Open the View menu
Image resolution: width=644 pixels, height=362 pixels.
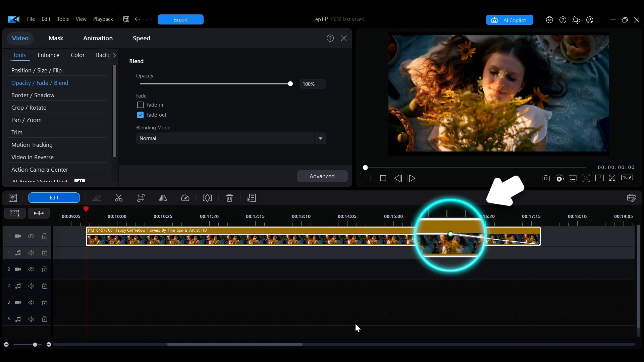pos(81,19)
